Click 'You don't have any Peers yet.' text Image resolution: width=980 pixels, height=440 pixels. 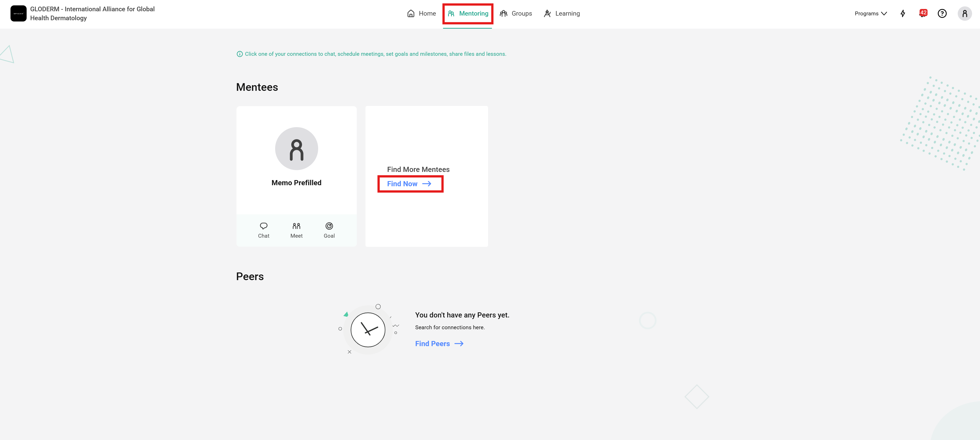click(x=462, y=315)
